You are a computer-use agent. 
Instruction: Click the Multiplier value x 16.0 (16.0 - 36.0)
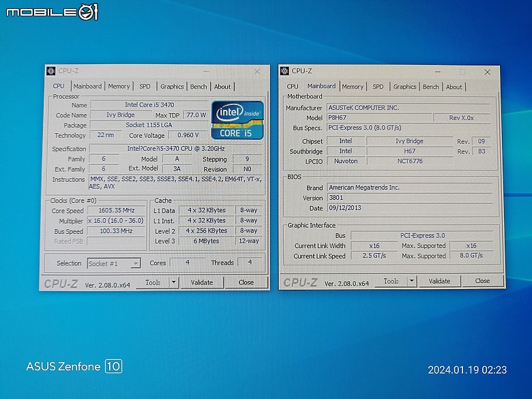116,220
